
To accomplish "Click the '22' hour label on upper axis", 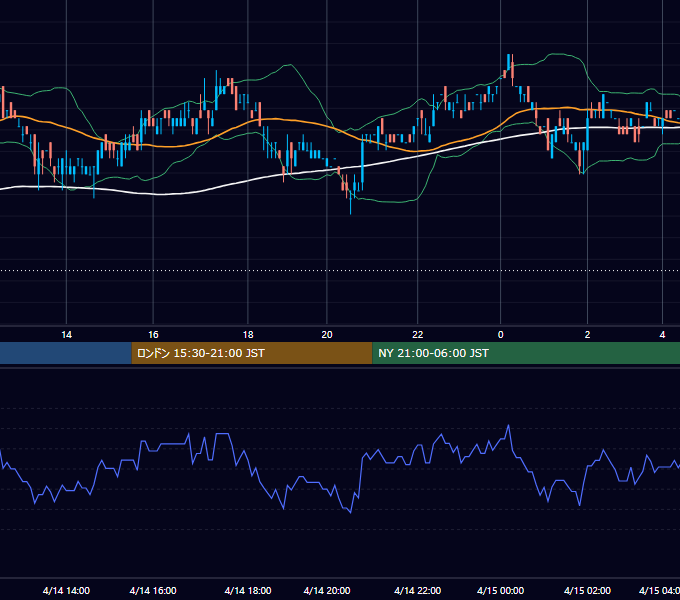I will (x=417, y=335).
